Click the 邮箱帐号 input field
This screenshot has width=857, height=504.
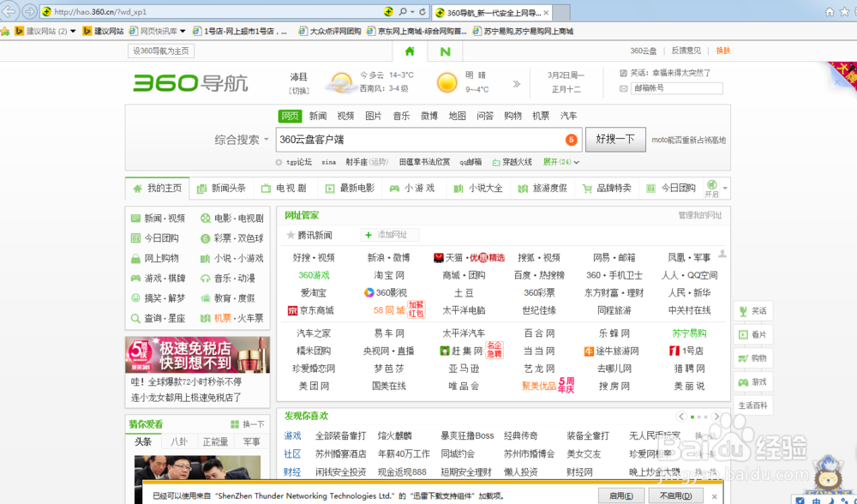677,88
